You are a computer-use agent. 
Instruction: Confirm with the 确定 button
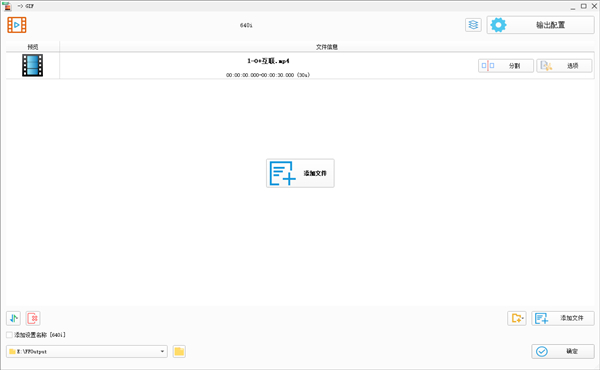[562, 351]
